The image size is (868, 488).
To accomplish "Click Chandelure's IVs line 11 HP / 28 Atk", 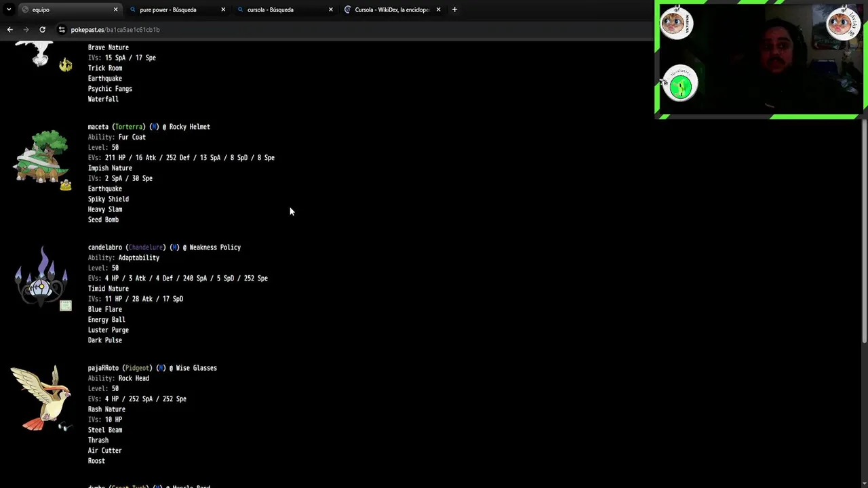I will pyautogui.click(x=136, y=299).
